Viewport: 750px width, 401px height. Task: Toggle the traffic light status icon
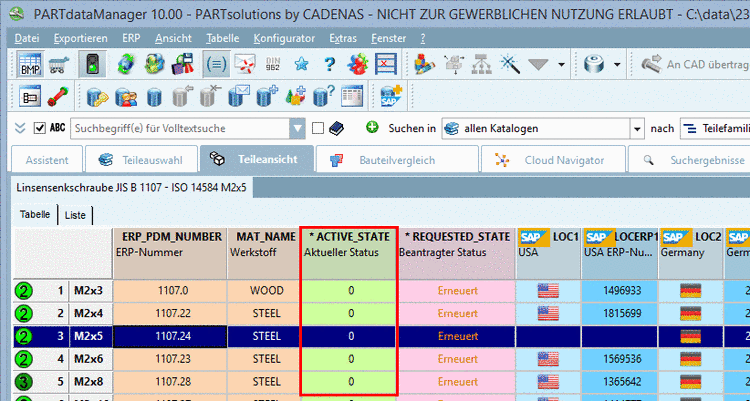[x=93, y=64]
